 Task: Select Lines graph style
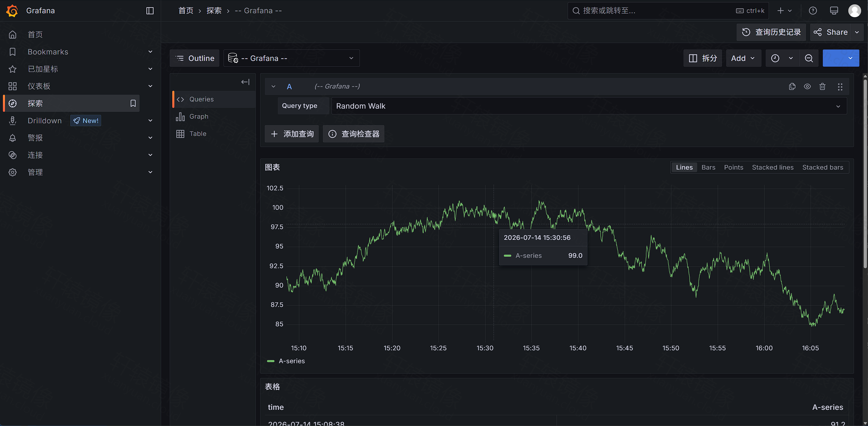[684, 167]
